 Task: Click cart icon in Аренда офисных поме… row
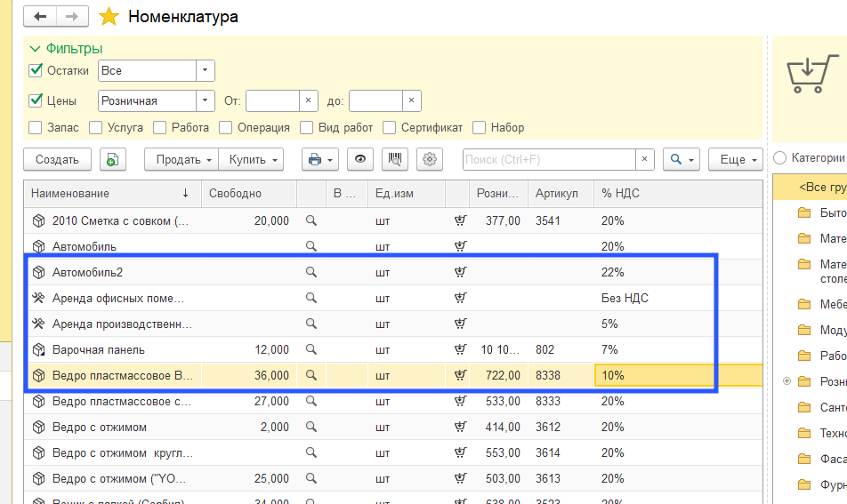(x=460, y=298)
